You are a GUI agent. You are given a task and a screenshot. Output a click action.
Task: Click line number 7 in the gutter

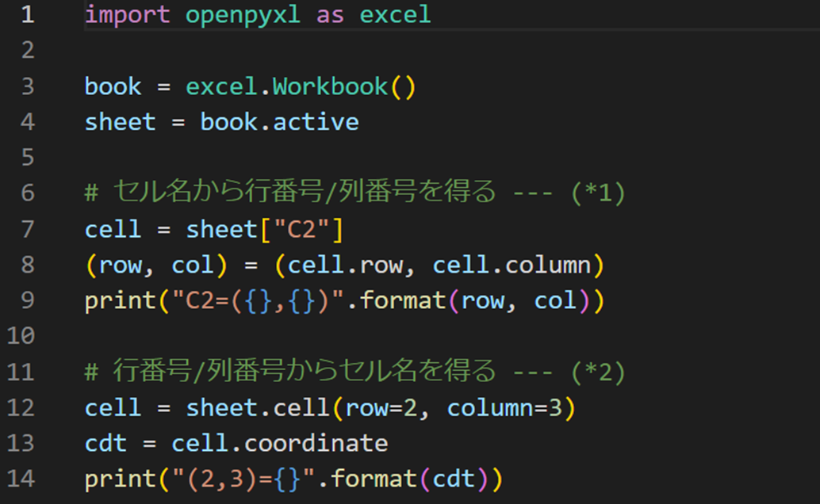coord(27,229)
